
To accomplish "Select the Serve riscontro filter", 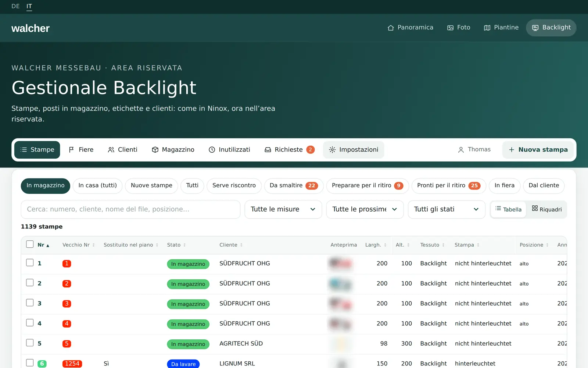I will click(234, 186).
